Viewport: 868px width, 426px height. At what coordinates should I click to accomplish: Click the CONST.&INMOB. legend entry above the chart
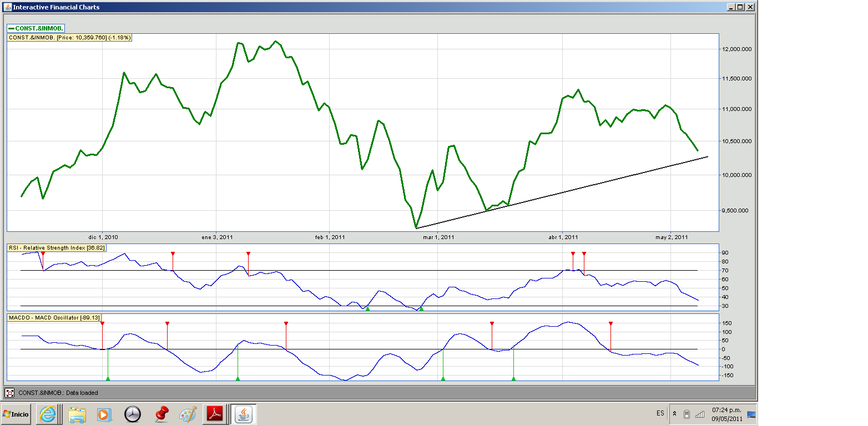click(36, 28)
